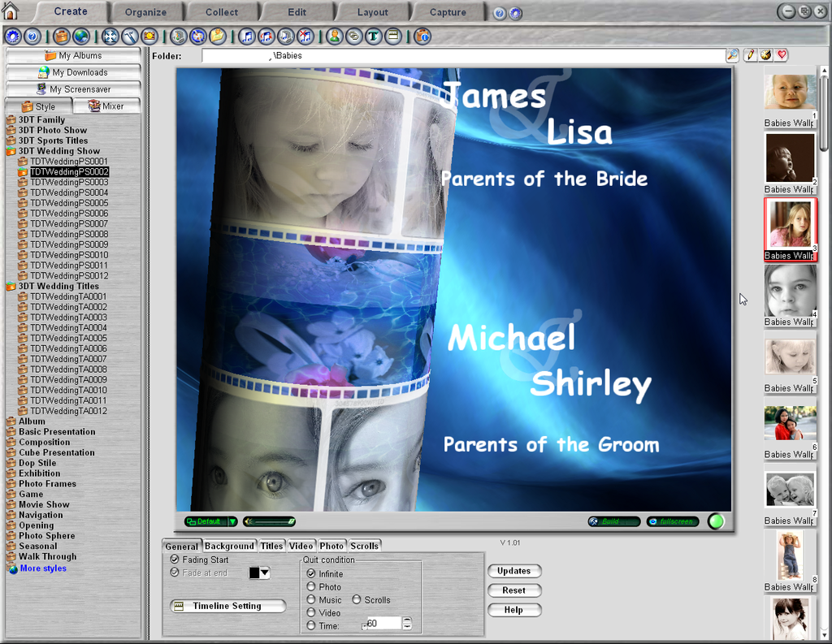This screenshot has height=644, width=832.
Task: Collapse the 3DT Wedding Titles folder
Action: [11, 286]
